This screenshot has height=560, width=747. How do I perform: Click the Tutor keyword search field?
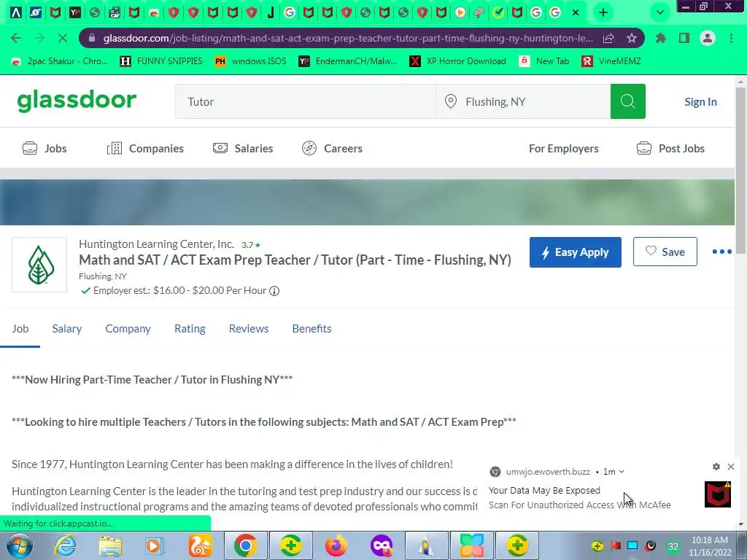(x=305, y=101)
